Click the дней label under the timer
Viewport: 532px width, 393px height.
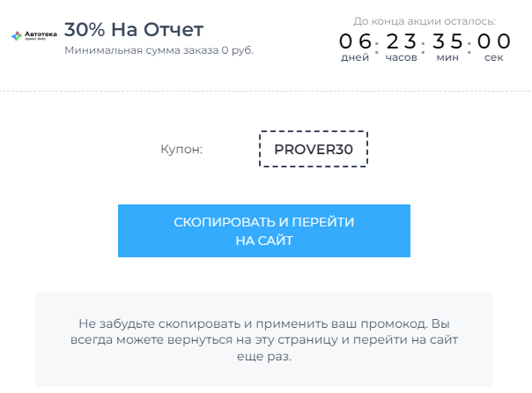point(355,57)
